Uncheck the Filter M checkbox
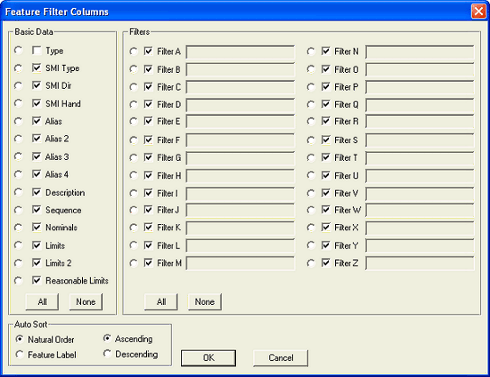 (x=148, y=263)
